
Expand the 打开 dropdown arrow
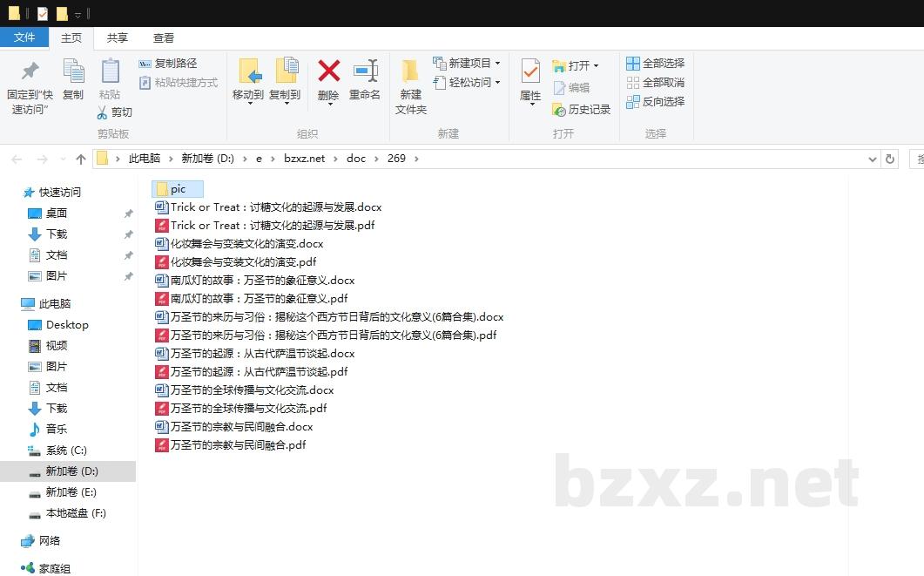595,64
